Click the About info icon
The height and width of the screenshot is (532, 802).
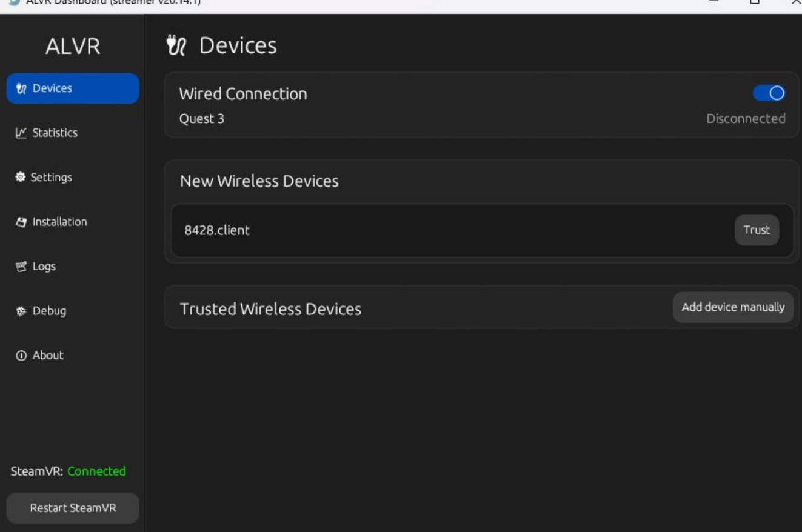(21, 356)
